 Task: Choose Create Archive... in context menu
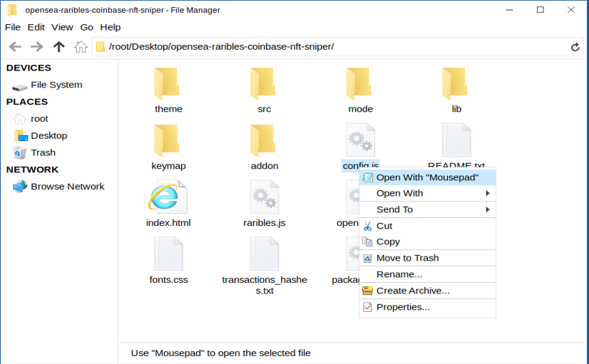(x=427, y=291)
